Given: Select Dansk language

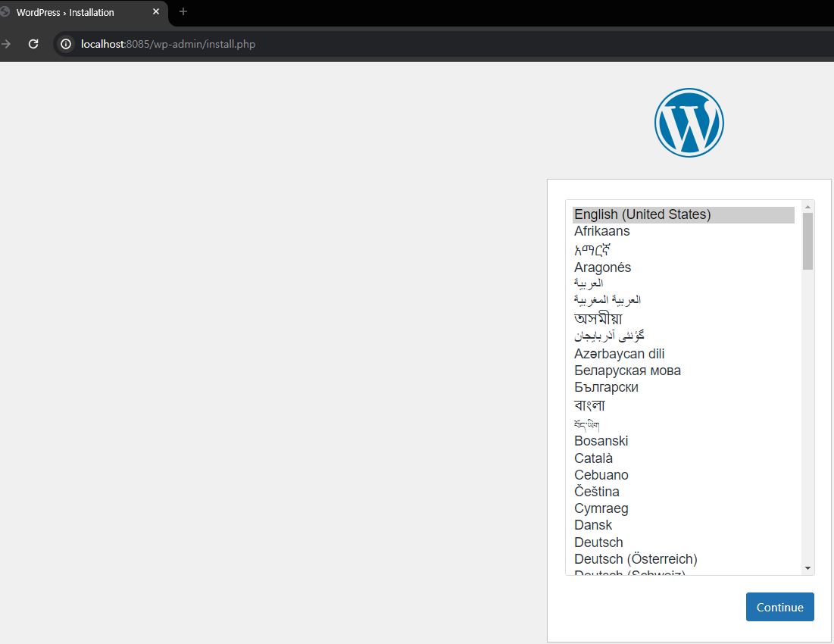Looking at the screenshot, I should point(683,525).
